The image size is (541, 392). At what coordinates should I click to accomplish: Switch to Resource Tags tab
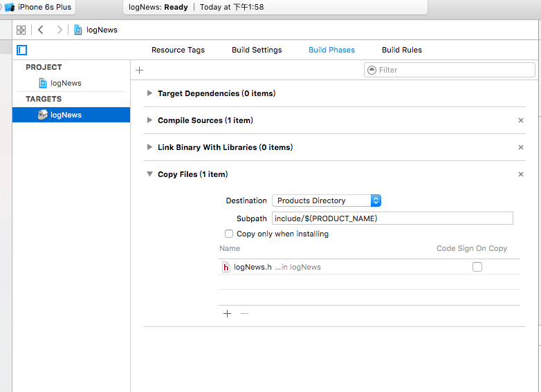coord(178,50)
